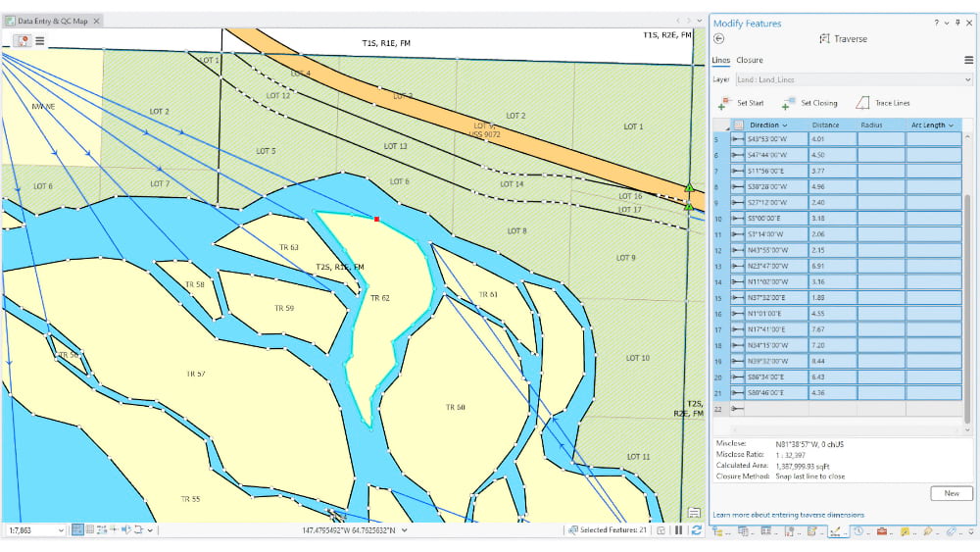
Task: Refresh the map view
Action: click(x=696, y=530)
